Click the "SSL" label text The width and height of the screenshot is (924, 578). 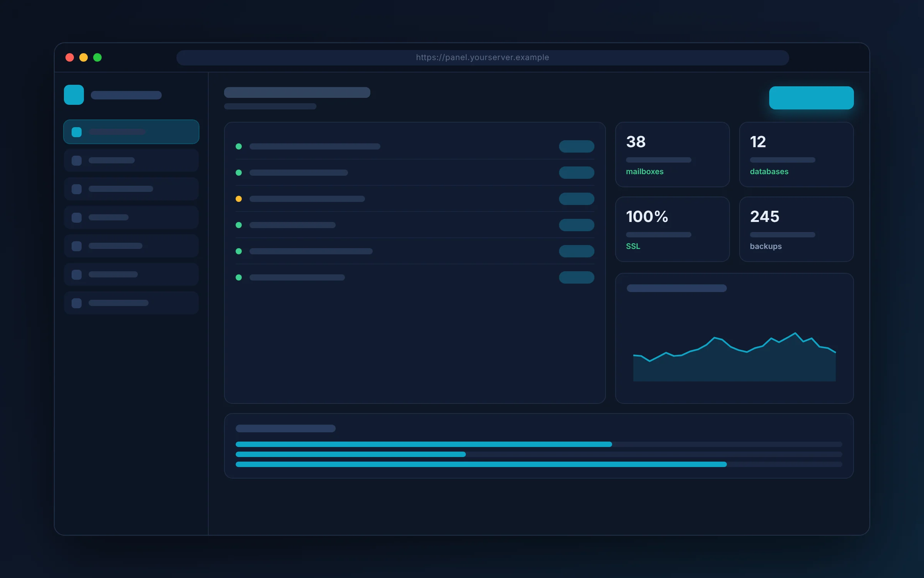coord(633,246)
